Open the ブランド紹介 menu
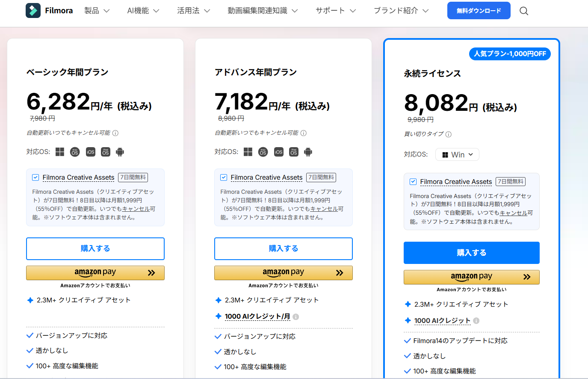This screenshot has width=588, height=379. tap(401, 11)
